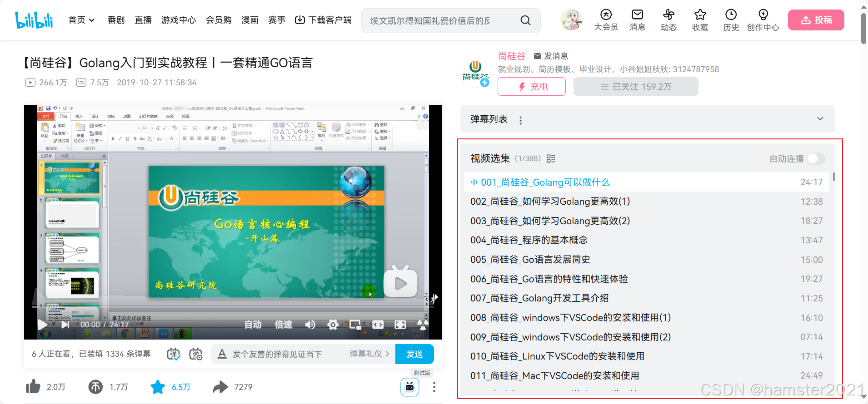Viewport: 868px width, 404px height.
Task: Open more actions vertical dots
Action: pos(434,387)
